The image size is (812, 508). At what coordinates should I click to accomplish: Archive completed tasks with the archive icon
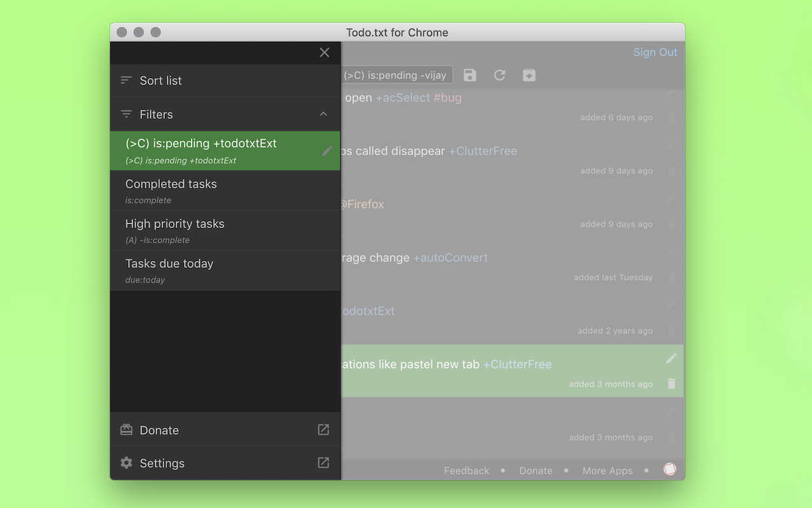(529, 75)
